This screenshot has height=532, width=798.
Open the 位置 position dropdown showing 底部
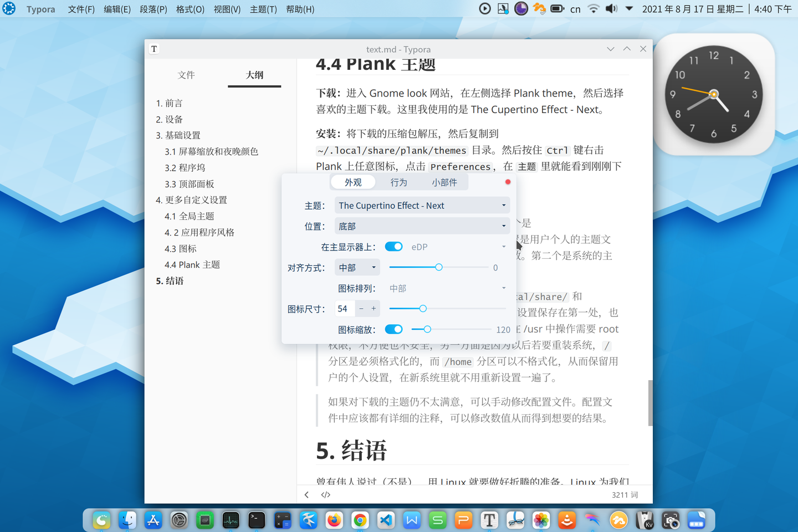click(422, 226)
